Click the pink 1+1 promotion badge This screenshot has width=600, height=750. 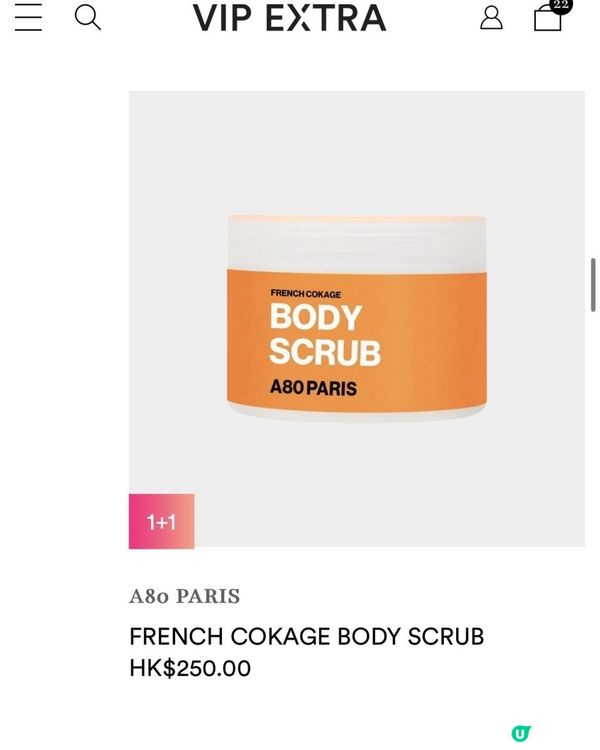coord(162,521)
